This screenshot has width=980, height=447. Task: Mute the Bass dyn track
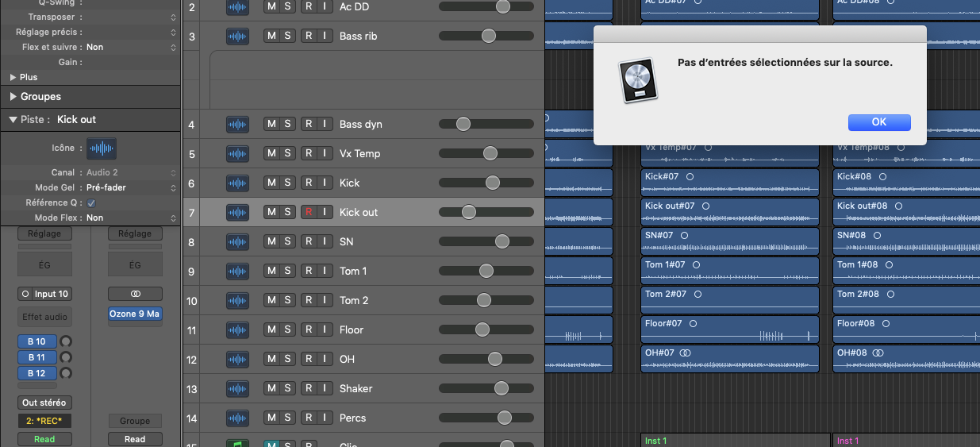tap(271, 124)
